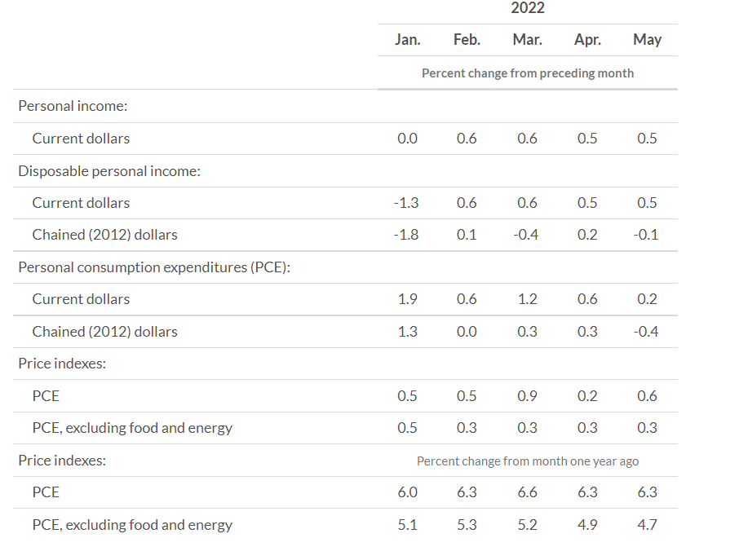Click the 0.0 value under Personal income
Viewport: 748px width, 560px height.
[x=407, y=139]
